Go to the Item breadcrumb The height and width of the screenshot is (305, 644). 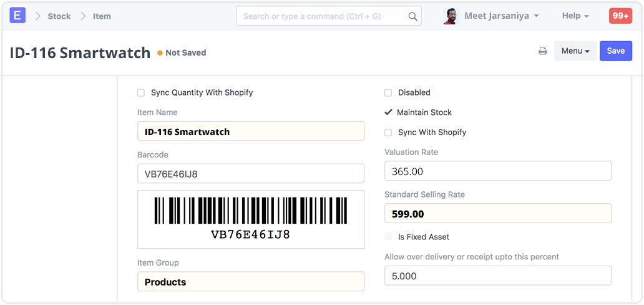coord(102,16)
